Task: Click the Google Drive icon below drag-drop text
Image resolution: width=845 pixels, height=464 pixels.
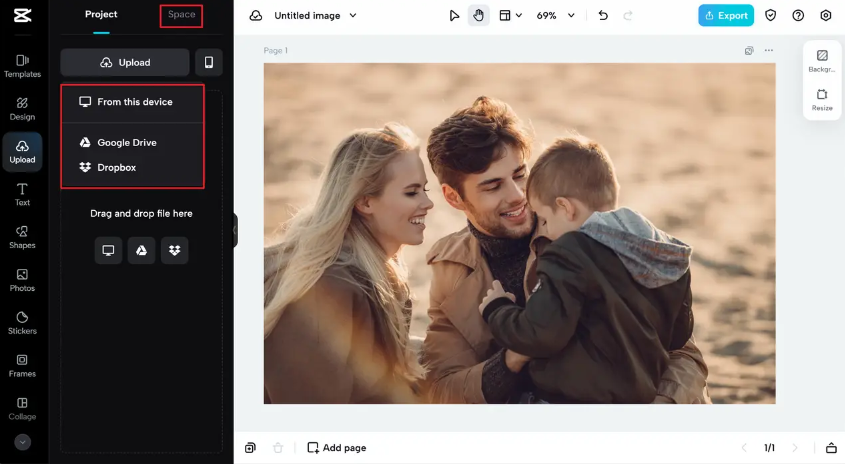Action: pyautogui.click(x=141, y=250)
